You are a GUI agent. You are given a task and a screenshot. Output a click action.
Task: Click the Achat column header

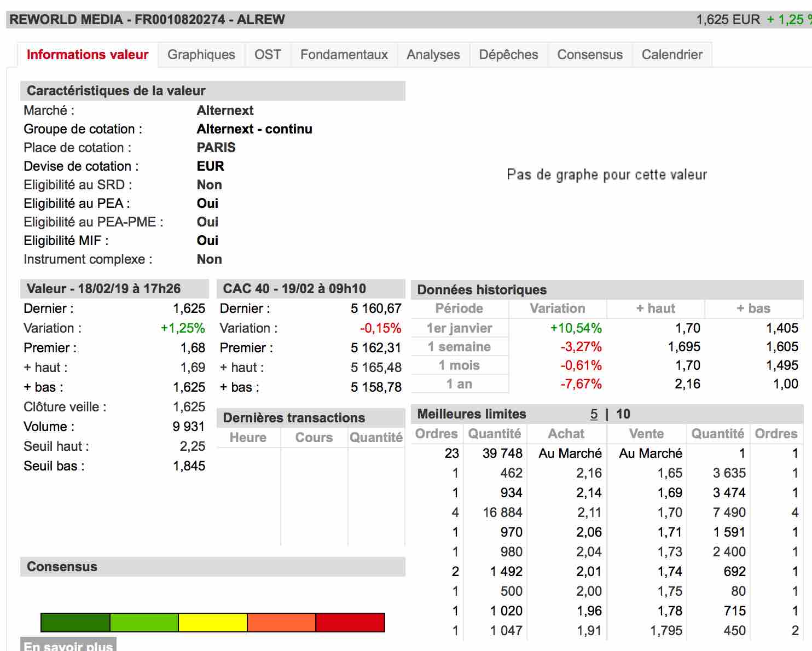(x=566, y=434)
